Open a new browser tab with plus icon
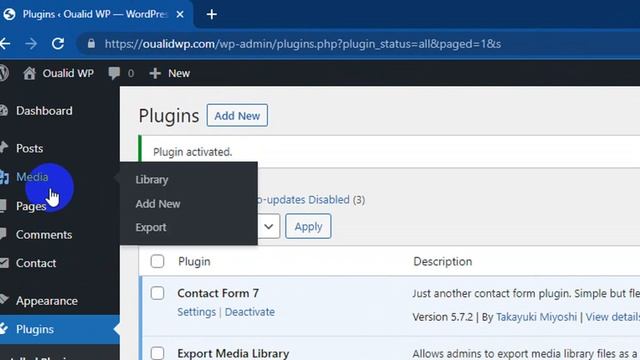The height and width of the screenshot is (360, 640). 211,15
